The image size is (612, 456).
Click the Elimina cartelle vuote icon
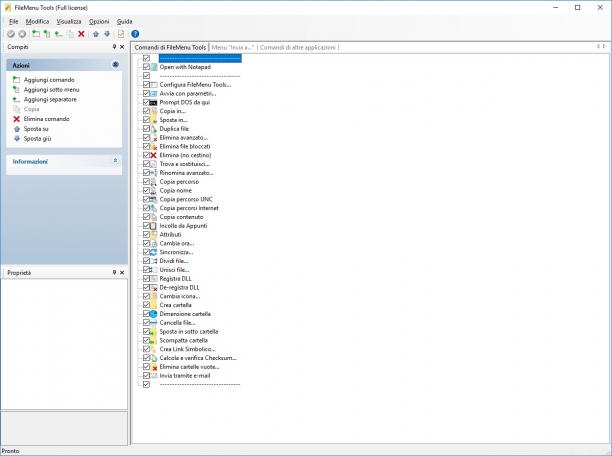154,367
